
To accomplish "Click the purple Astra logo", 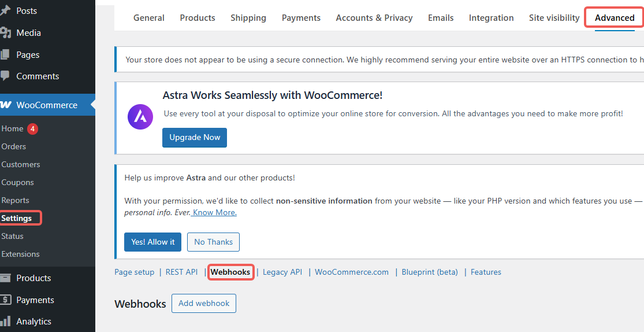I will pos(140,117).
